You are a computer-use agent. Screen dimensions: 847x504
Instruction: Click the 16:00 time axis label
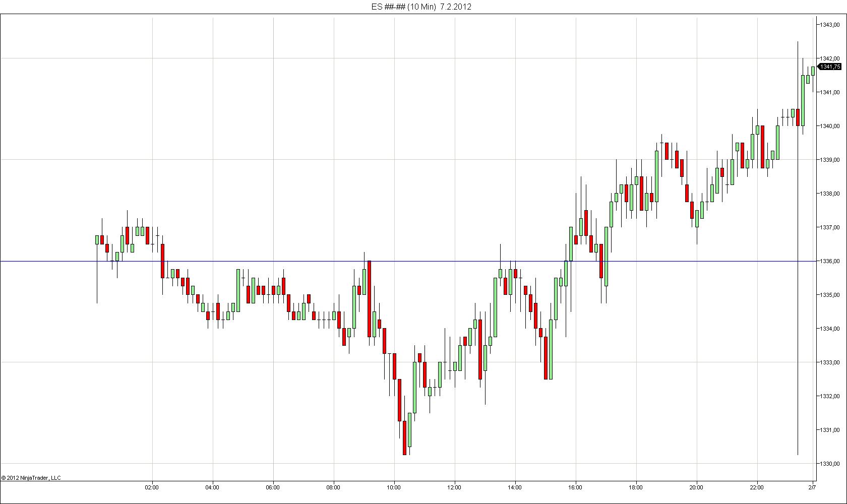[575, 487]
